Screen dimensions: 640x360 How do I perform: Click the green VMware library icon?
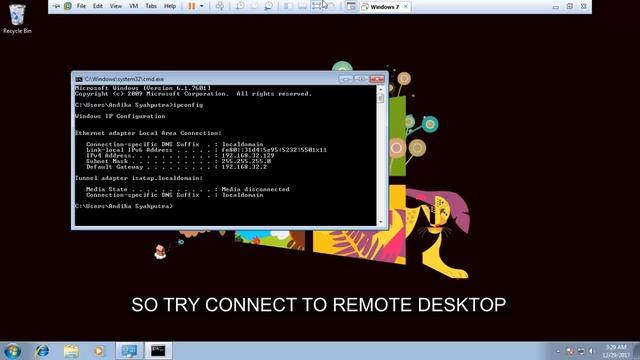[x=68, y=6]
